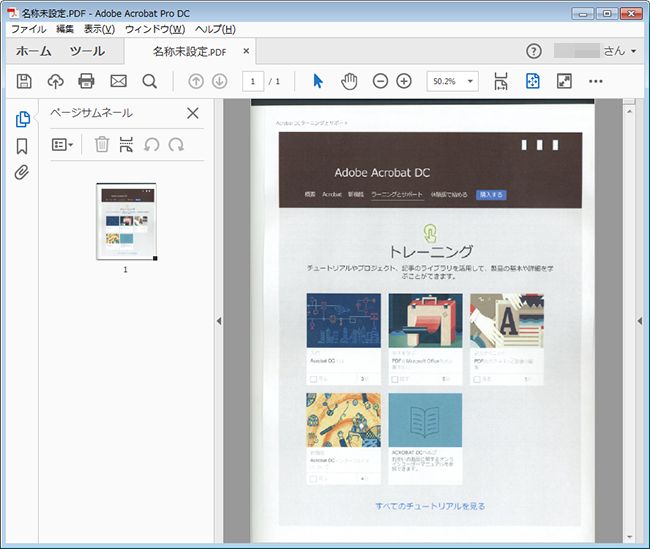650x549 pixels.
Task: Enter full screen mode icon
Action: pos(564,81)
